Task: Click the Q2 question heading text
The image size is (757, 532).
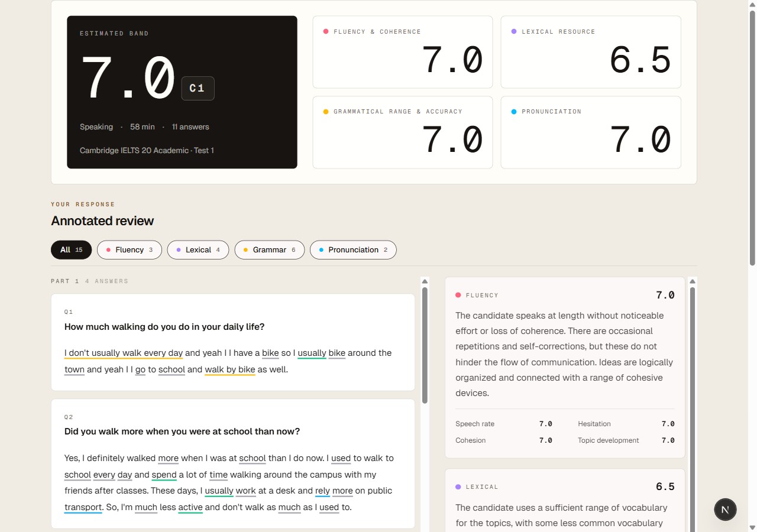Action: click(182, 432)
